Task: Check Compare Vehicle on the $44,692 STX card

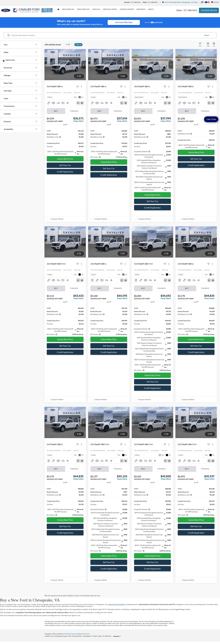Action: coord(135,400)
